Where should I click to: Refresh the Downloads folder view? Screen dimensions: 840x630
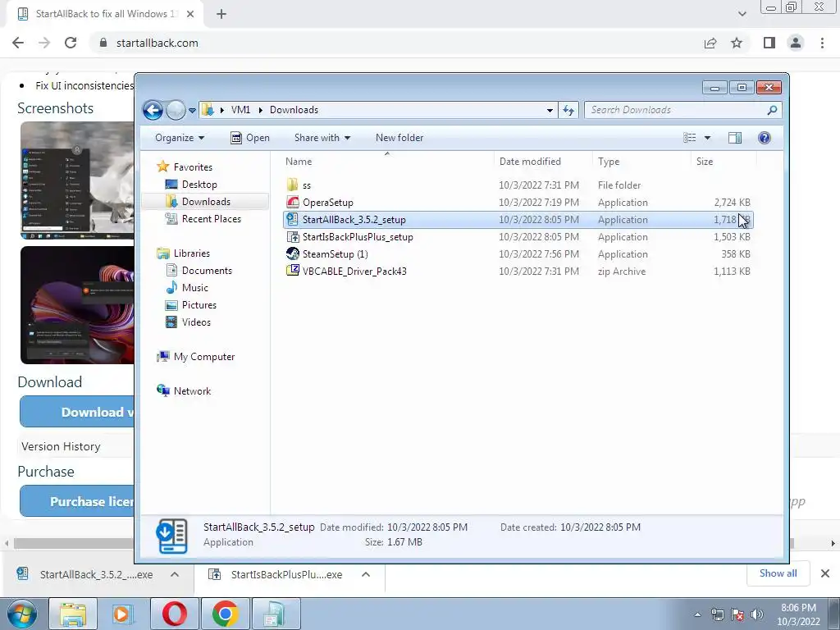tap(568, 111)
